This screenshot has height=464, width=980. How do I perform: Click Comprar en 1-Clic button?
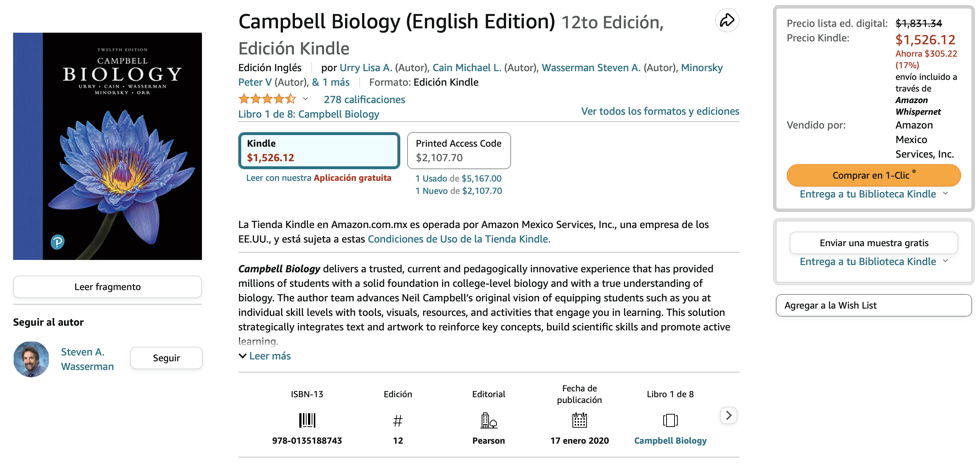(873, 175)
